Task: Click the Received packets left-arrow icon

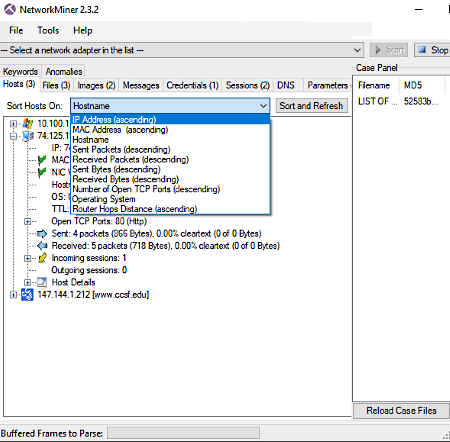Action: click(x=42, y=246)
